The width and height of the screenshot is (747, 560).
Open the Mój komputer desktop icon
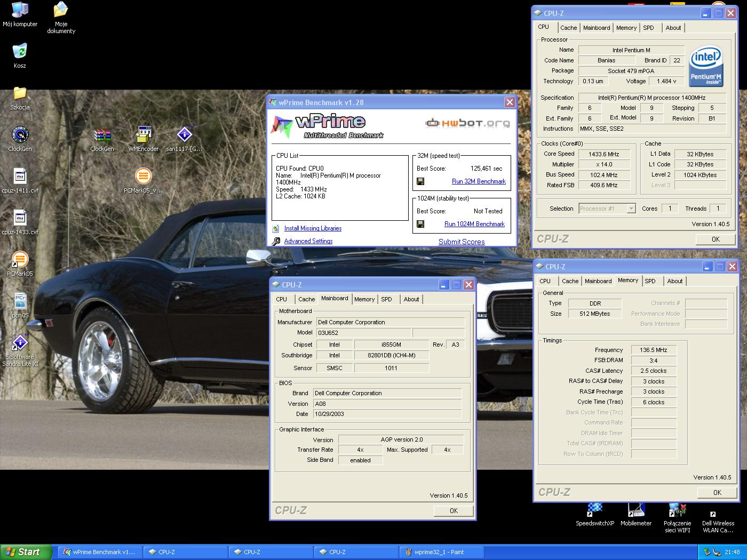click(x=20, y=10)
